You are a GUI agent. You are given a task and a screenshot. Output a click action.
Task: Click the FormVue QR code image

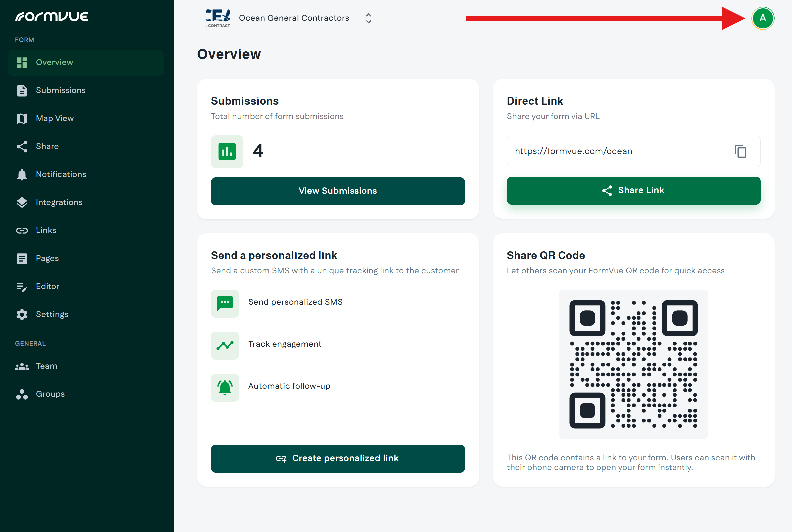point(633,364)
